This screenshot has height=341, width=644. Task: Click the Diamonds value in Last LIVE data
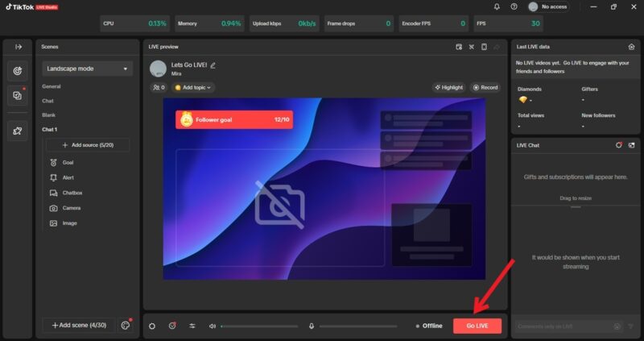point(526,100)
